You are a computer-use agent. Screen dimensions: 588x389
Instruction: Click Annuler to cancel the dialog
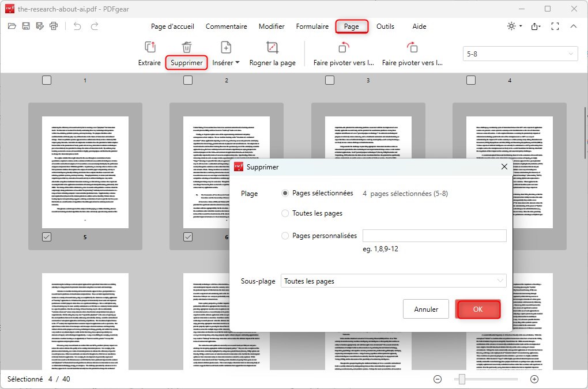pos(425,309)
